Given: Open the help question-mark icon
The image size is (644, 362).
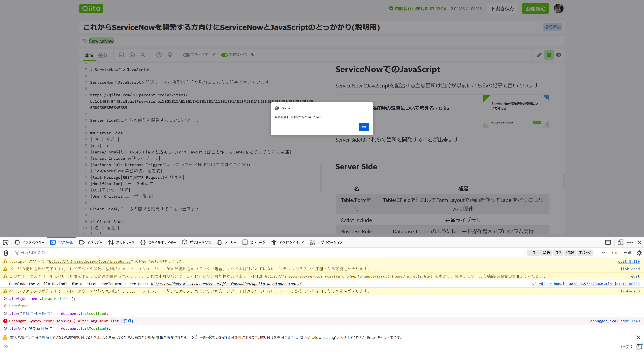Looking at the screenshot, I should pyautogui.click(x=159, y=55).
